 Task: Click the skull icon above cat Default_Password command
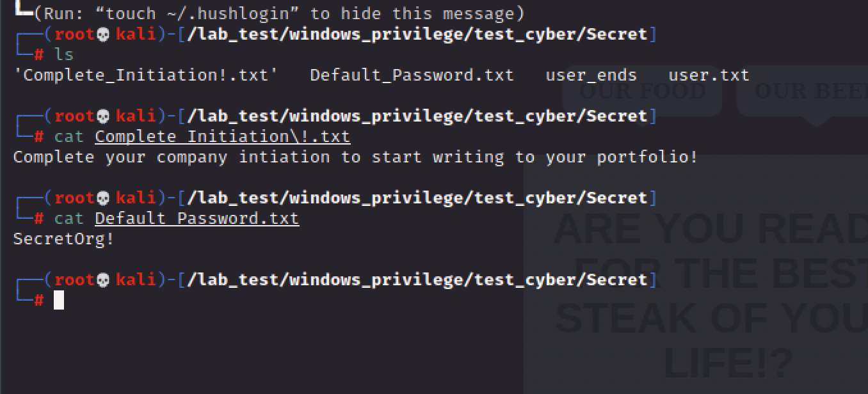104,198
